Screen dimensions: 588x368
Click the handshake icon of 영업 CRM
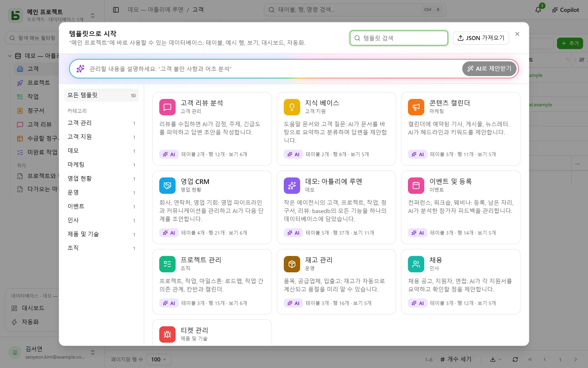click(x=167, y=186)
